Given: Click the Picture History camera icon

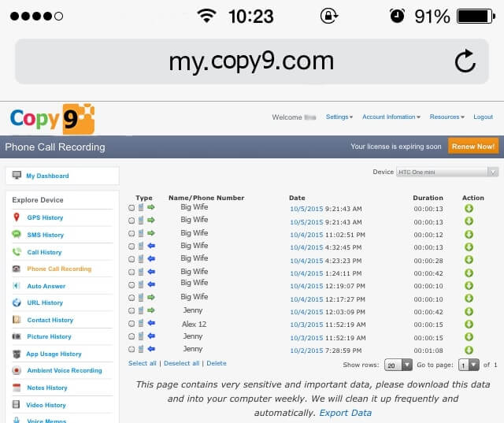Looking at the screenshot, I should (17, 336).
